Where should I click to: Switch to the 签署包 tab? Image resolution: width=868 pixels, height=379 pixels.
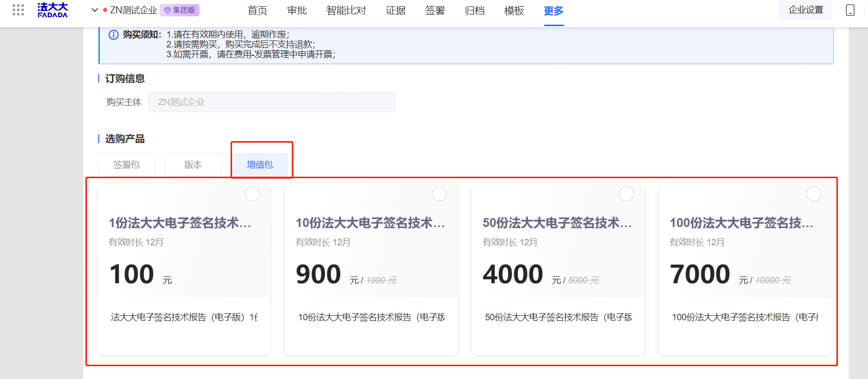pos(126,164)
